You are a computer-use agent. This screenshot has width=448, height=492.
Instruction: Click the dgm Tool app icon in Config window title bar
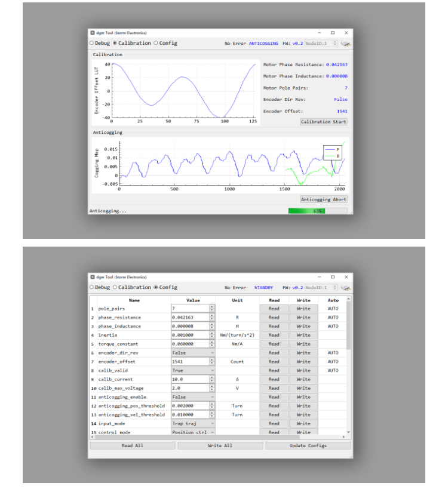tap(93, 277)
